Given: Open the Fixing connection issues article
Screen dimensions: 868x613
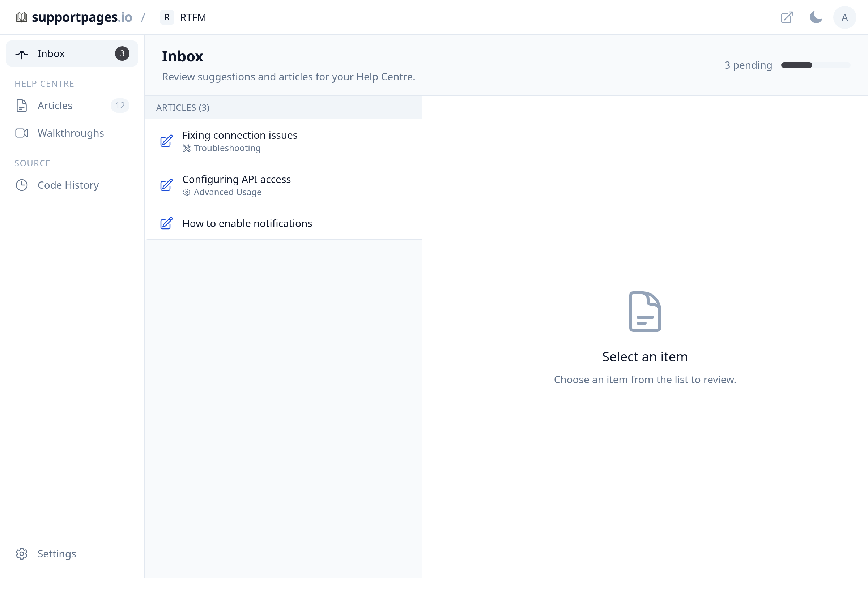Looking at the screenshot, I should (283, 141).
